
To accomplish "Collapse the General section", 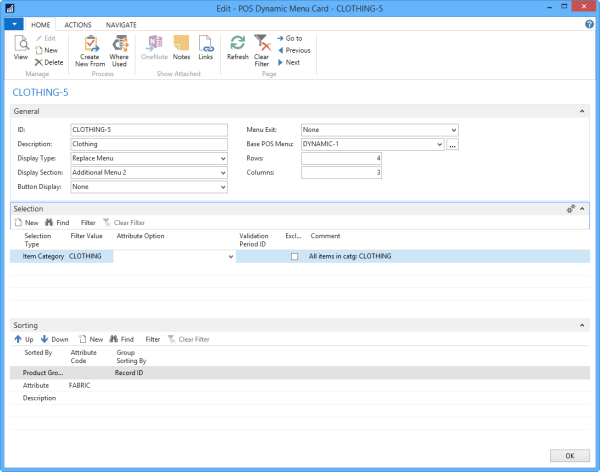I will 582,111.
